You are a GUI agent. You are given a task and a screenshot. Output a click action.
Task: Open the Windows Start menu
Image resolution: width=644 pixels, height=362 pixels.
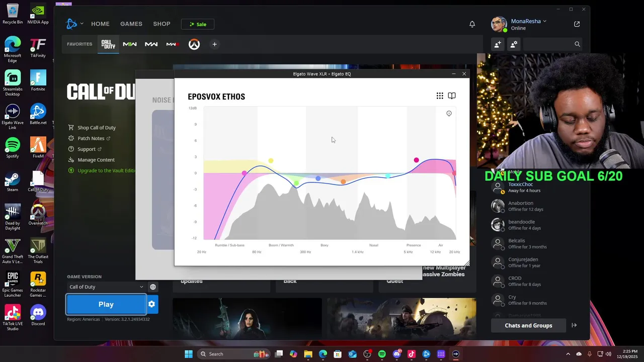[x=189, y=354]
